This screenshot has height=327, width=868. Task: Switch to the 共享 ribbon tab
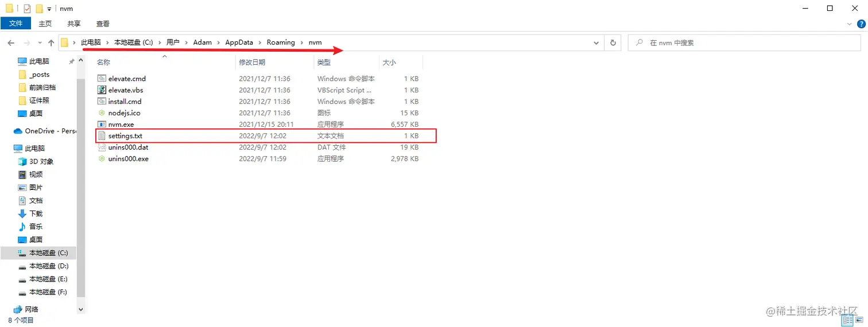coord(74,24)
